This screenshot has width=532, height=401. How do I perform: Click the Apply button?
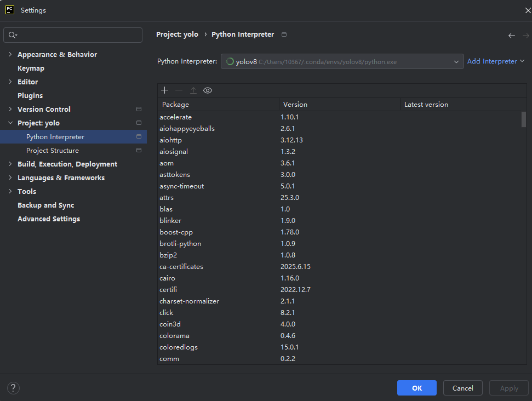click(x=508, y=388)
